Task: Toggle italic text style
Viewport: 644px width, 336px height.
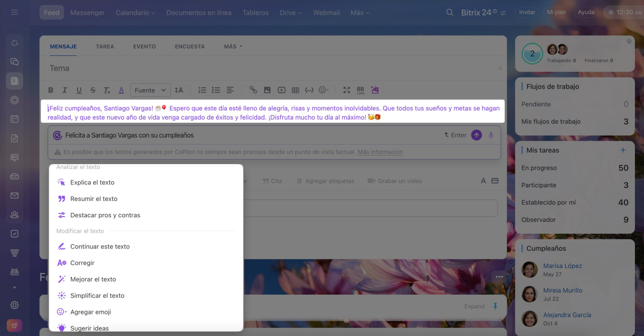Action: click(64, 90)
